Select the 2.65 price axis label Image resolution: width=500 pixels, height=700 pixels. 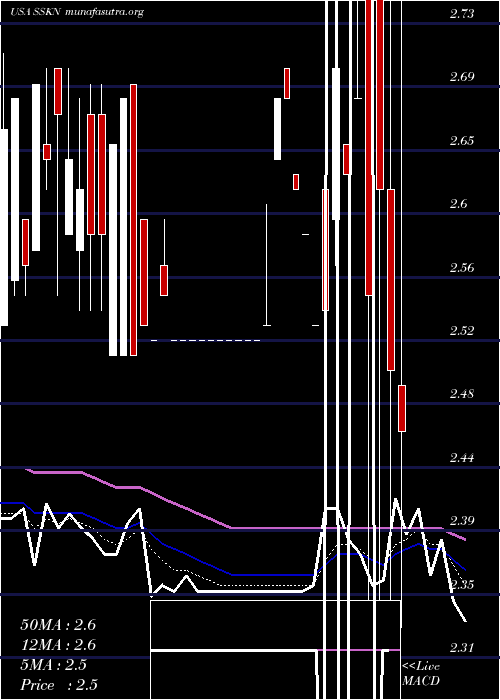pyautogui.click(x=462, y=141)
